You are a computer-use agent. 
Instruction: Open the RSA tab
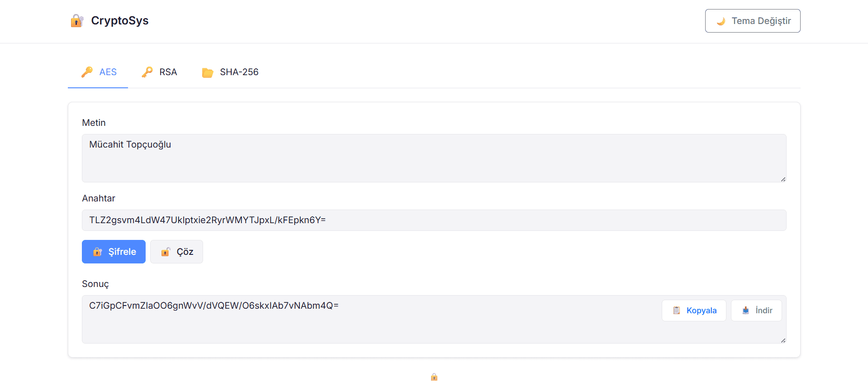tap(159, 72)
